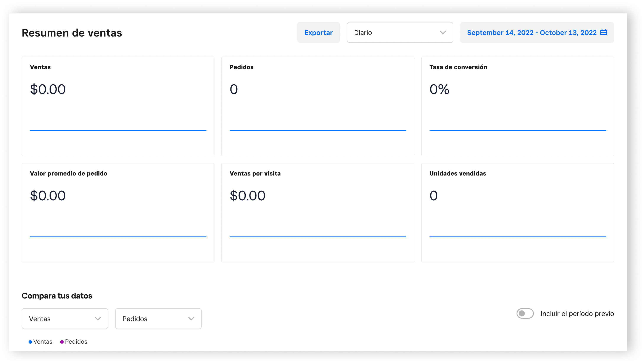Select the Ventas por visita card
644x364 pixels.
pyautogui.click(x=317, y=212)
